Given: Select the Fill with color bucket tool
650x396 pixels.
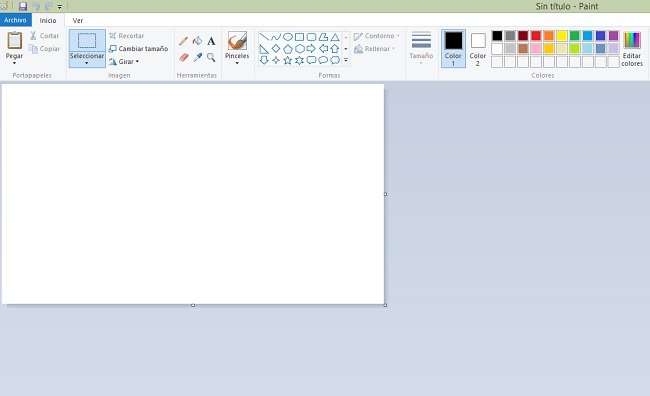Looking at the screenshot, I should (x=197, y=41).
